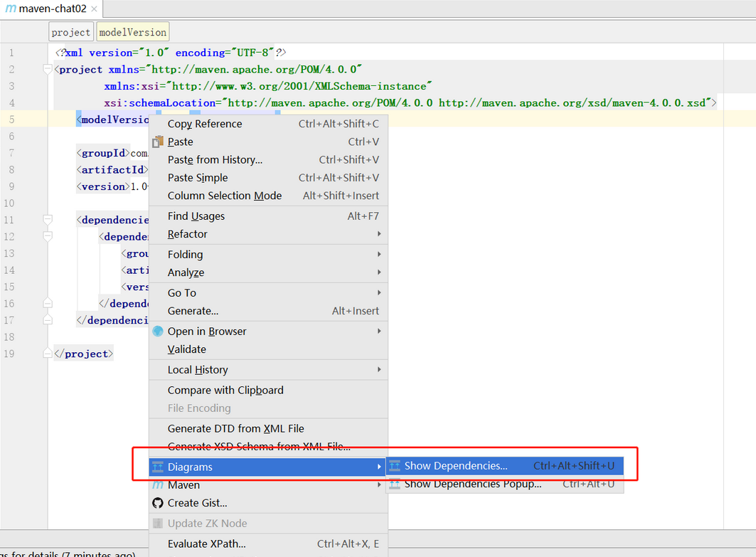Collapse the project tag fold marker

pyautogui.click(x=48, y=70)
